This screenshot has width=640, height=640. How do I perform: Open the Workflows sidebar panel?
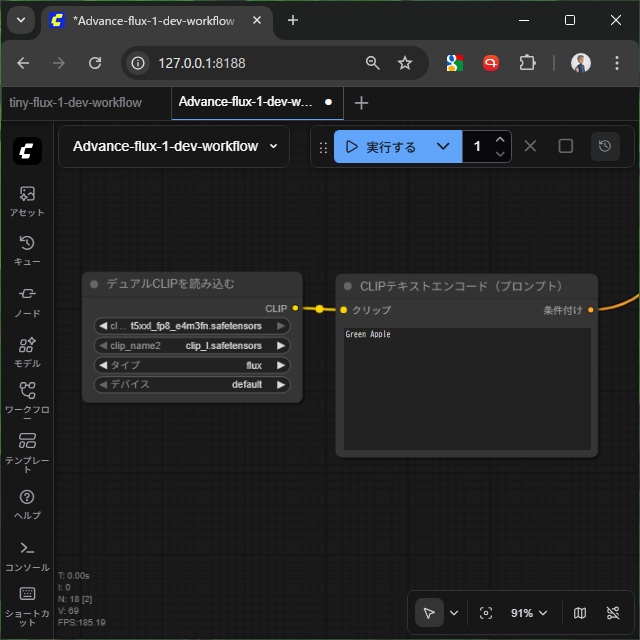pos(27,399)
